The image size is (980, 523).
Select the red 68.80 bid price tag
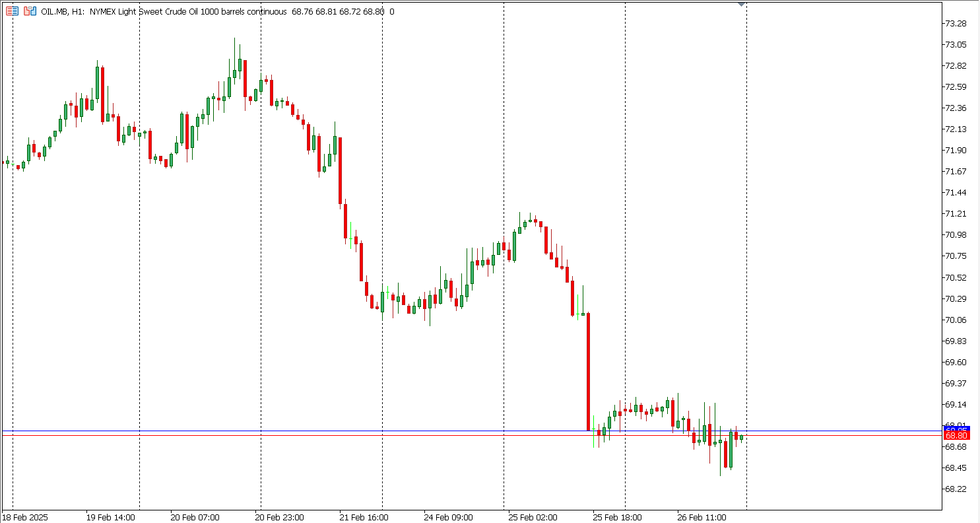pyautogui.click(x=956, y=436)
